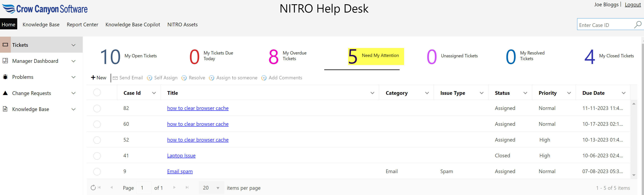Toggle the select-all checkbox in header
The height and width of the screenshot is (195, 644).
(x=97, y=93)
